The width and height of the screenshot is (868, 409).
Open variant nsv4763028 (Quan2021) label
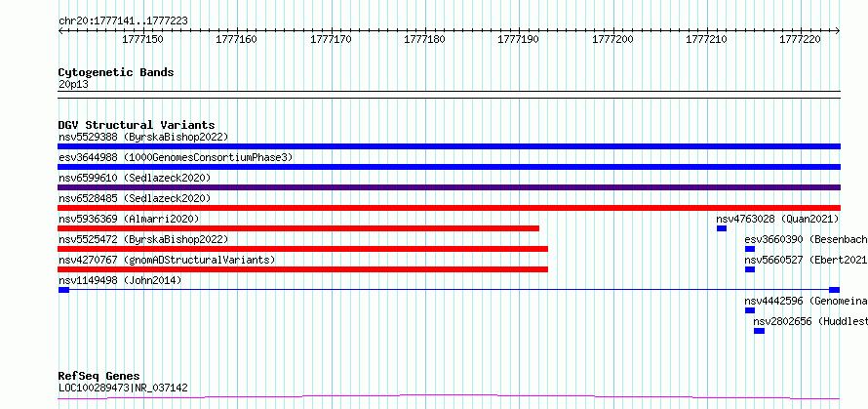(777, 219)
